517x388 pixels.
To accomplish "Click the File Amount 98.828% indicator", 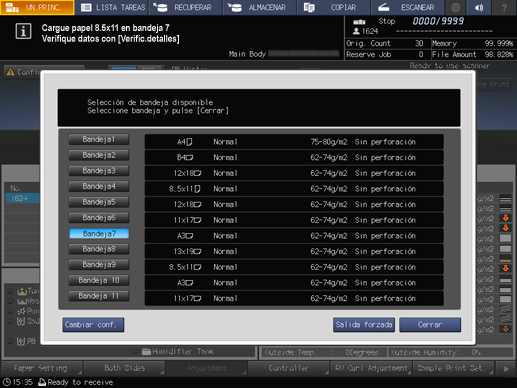I will click(472, 54).
